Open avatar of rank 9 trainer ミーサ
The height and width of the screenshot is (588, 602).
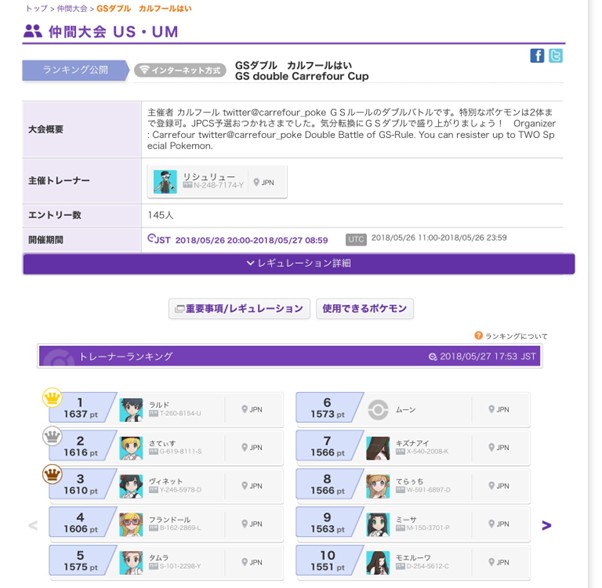[378, 524]
